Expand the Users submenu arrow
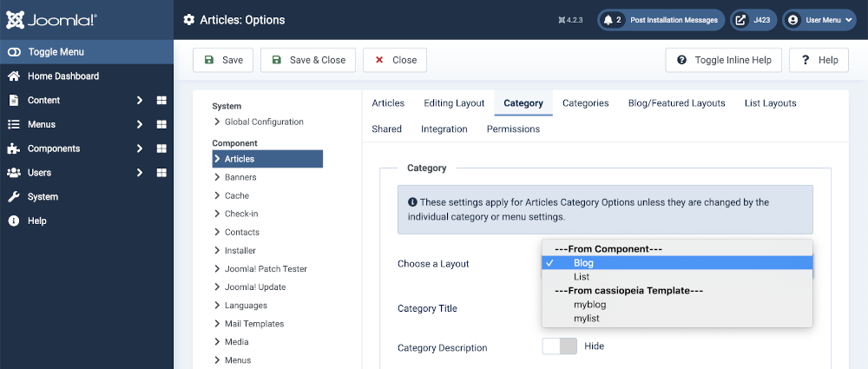The width and height of the screenshot is (868, 369). pos(140,172)
